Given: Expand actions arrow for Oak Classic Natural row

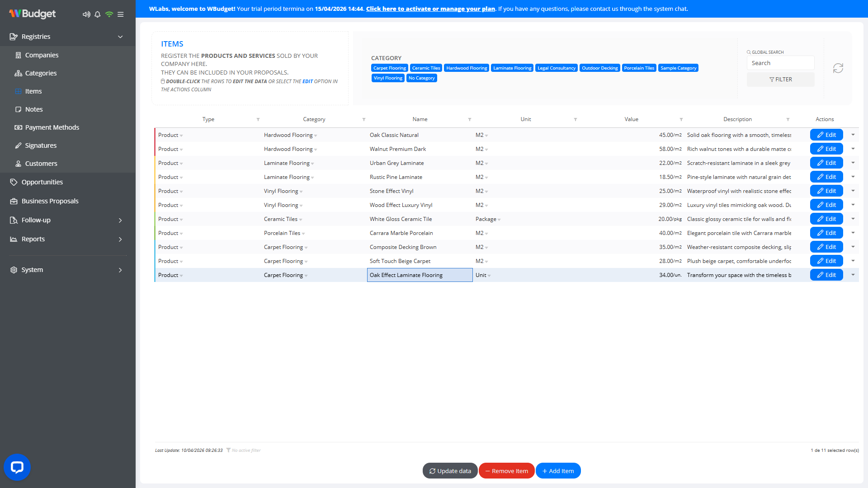Looking at the screenshot, I should tap(853, 135).
